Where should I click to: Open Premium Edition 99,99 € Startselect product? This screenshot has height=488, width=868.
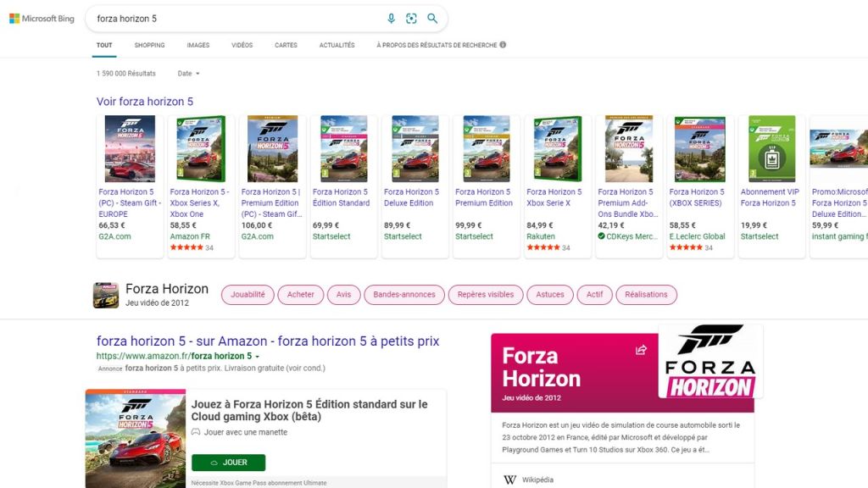click(484, 197)
